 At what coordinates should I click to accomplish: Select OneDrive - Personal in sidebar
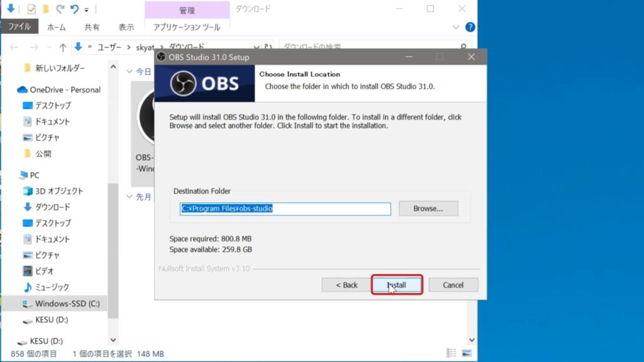coord(65,89)
